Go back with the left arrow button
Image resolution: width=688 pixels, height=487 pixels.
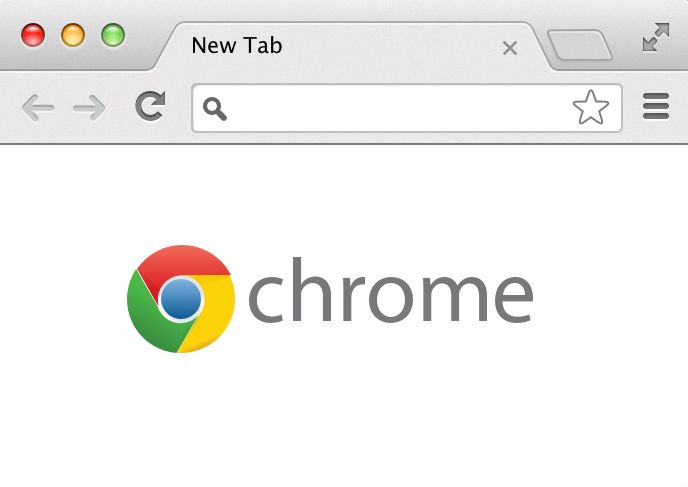(x=38, y=107)
